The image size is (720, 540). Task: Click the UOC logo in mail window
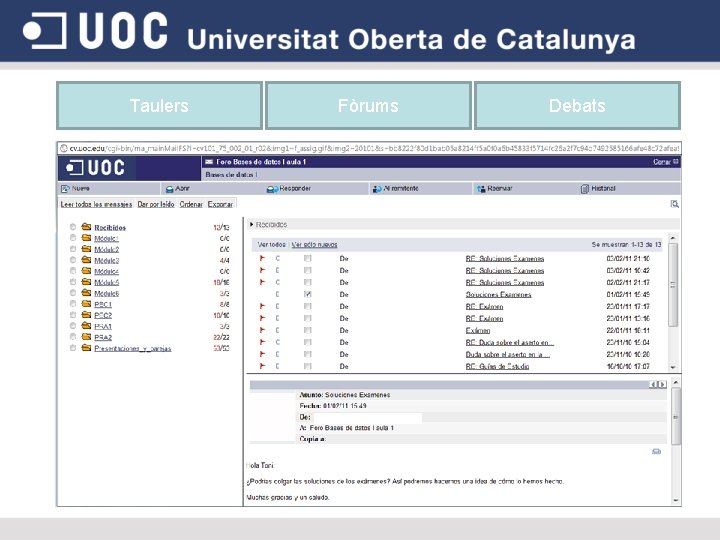coord(96,168)
